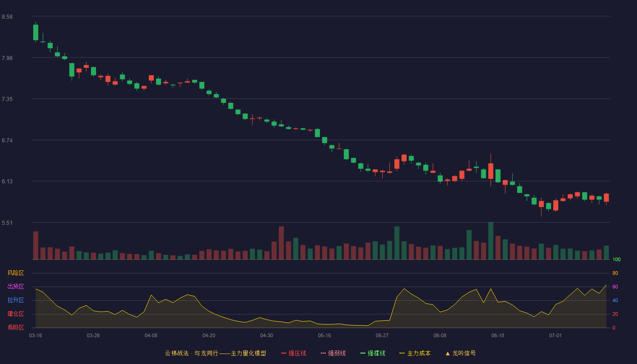This screenshot has height=364, width=637.
Task: Toggle the 强撑线 legend item
Action: pyautogui.click(x=373, y=353)
